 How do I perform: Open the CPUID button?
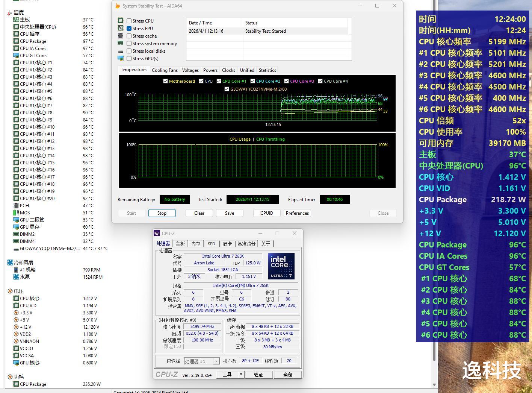267,213
